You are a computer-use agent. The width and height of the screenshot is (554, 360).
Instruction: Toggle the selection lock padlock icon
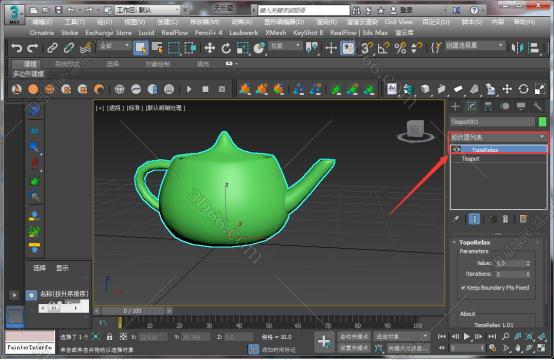tap(110, 337)
